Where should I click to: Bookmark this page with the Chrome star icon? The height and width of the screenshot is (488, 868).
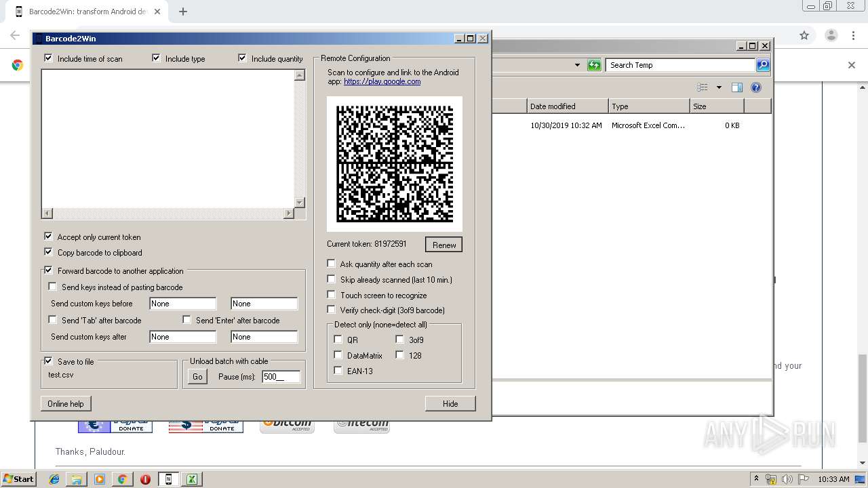804,35
